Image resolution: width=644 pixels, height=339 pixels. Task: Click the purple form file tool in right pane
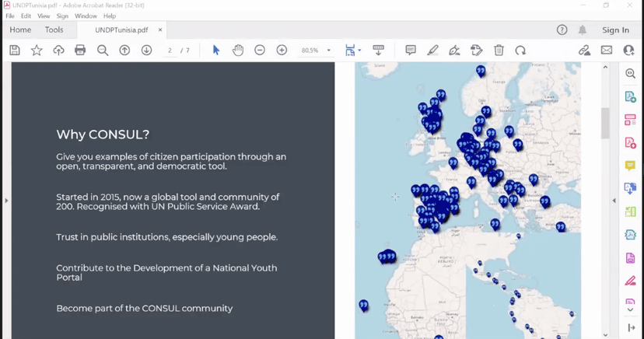pyautogui.click(x=631, y=257)
